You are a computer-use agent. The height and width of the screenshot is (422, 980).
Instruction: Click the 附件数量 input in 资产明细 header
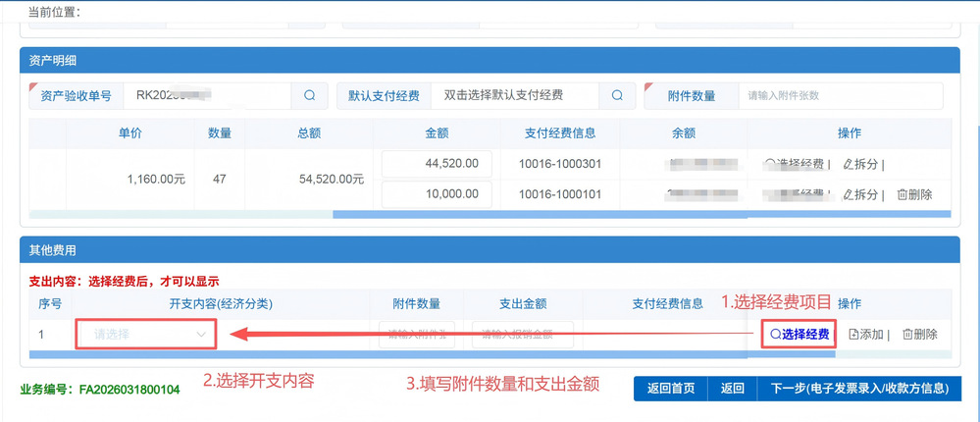click(x=839, y=96)
